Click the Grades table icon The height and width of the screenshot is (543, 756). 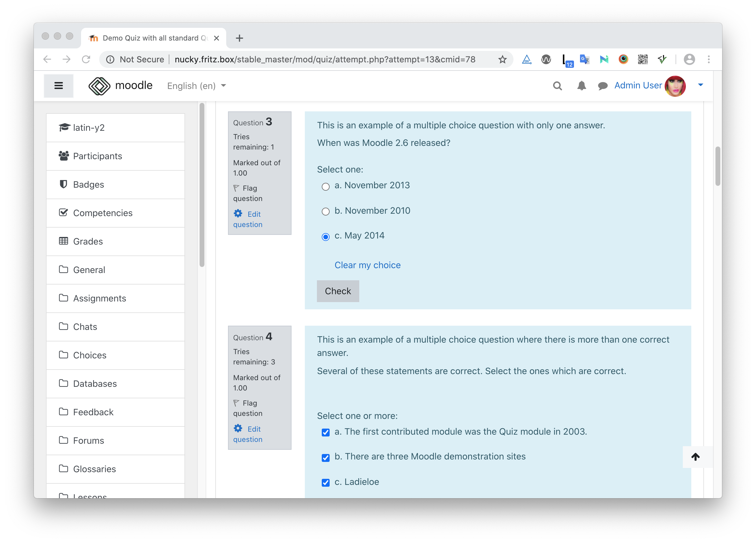[63, 241]
